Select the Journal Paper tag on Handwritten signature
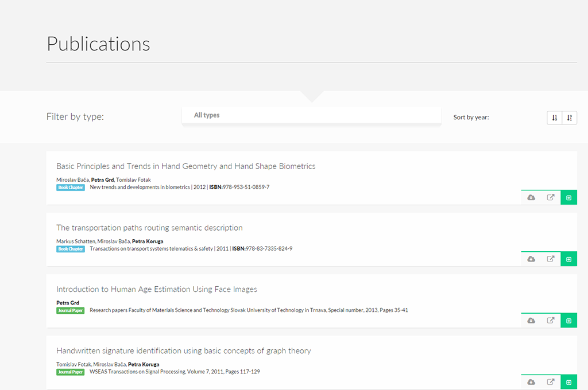Viewport: 588px width, 390px height. 71,372
